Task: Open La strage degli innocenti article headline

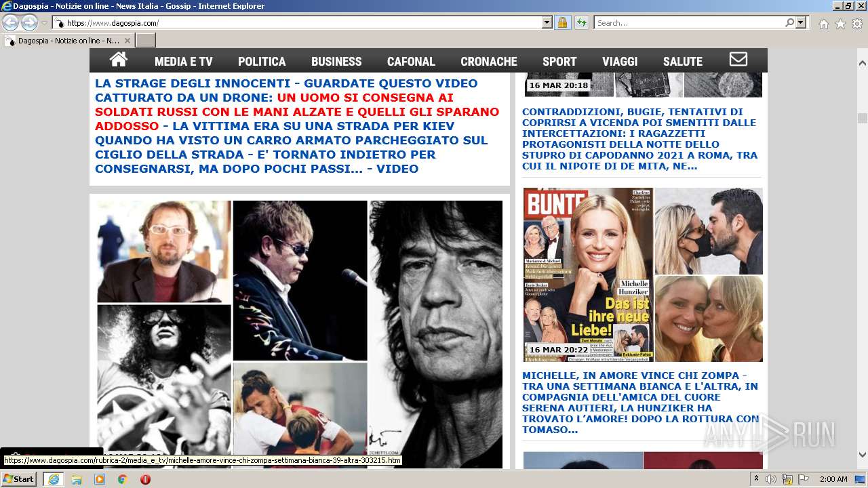Action: pos(297,126)
